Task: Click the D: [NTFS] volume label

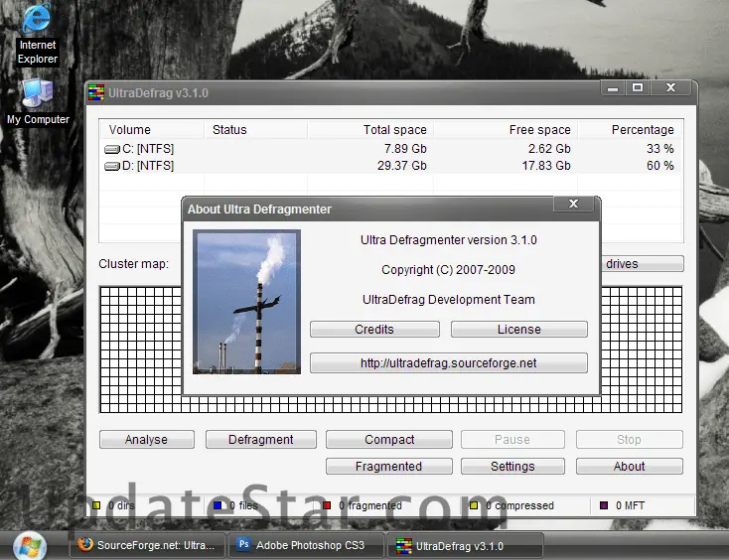Action: tap(148, 166)
